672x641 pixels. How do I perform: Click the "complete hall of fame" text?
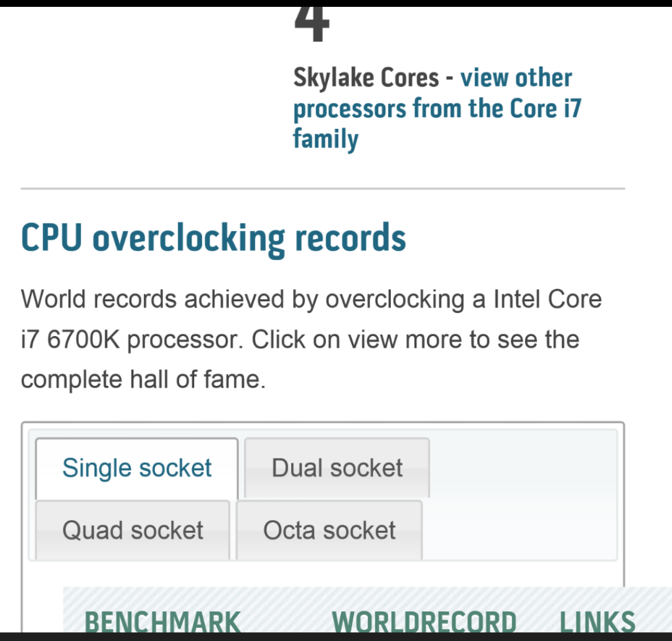(x=142, y=379)
